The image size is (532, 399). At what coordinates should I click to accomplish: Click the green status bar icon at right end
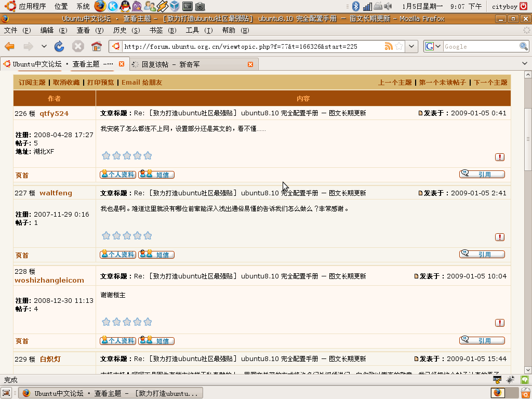tap(525, 380)
